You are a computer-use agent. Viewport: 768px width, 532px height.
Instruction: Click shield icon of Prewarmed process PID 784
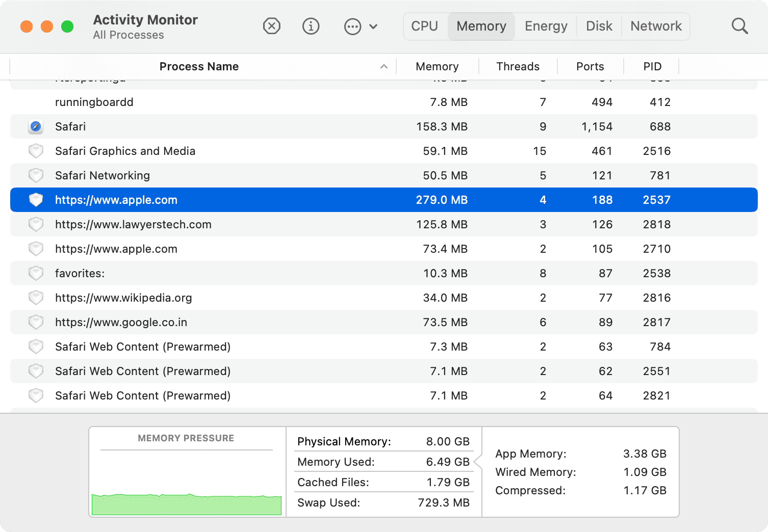36,347
